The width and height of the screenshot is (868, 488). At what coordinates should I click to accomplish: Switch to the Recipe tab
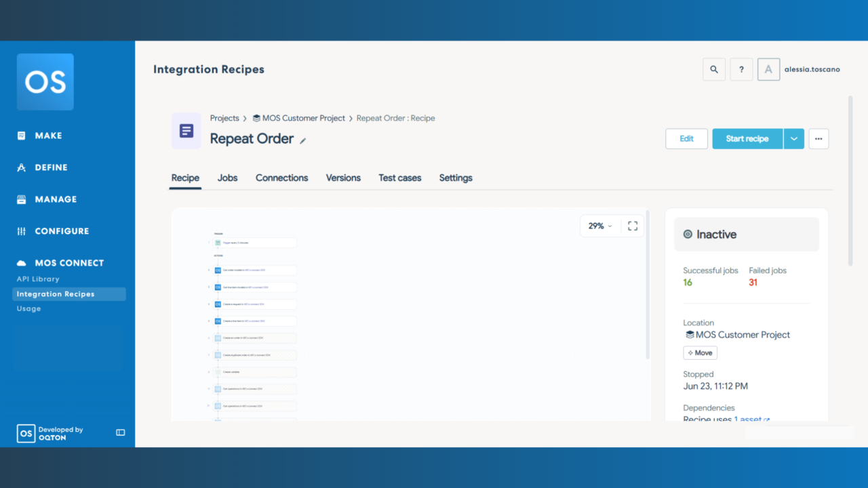point(185,178)
